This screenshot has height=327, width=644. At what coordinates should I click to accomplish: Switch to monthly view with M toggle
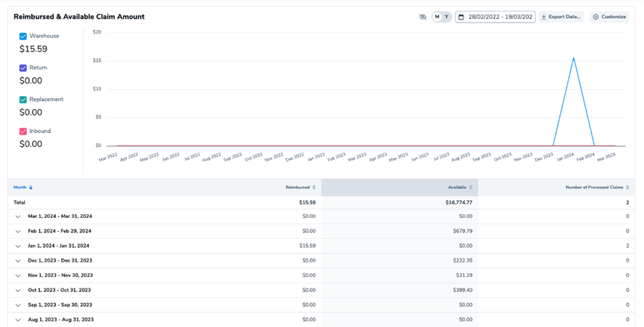437,17
